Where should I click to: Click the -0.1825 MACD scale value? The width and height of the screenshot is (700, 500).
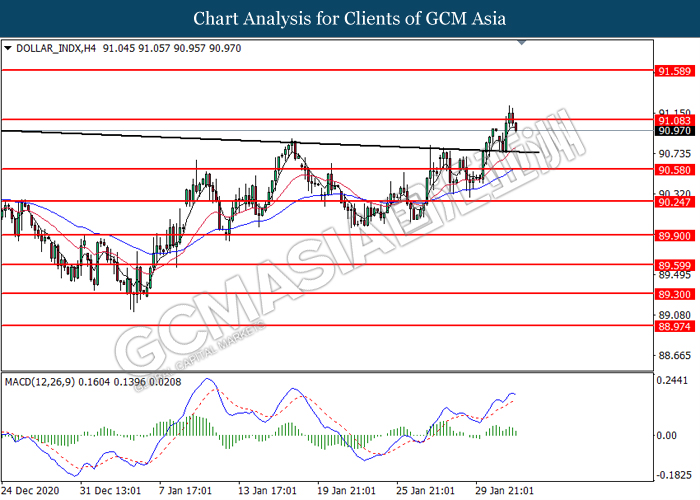[x=673, y=475]
